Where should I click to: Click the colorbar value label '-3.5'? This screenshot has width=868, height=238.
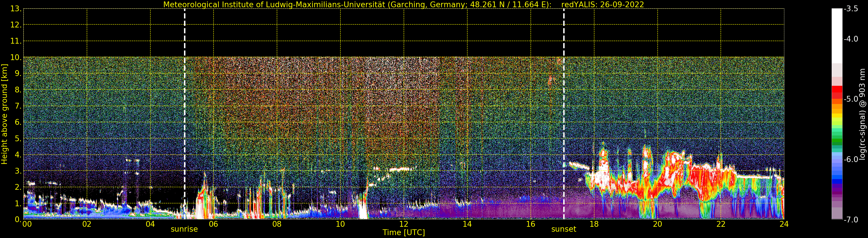tap(851, 9)
